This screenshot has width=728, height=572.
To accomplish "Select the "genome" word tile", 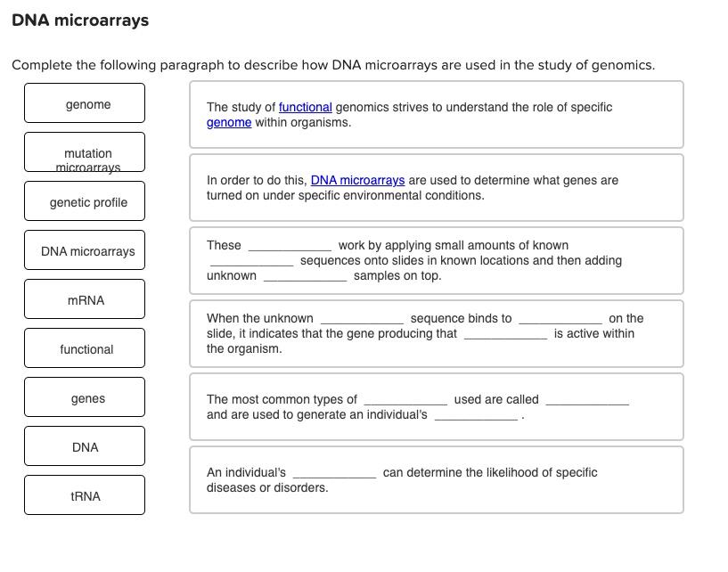I will [x=85, y=103].
